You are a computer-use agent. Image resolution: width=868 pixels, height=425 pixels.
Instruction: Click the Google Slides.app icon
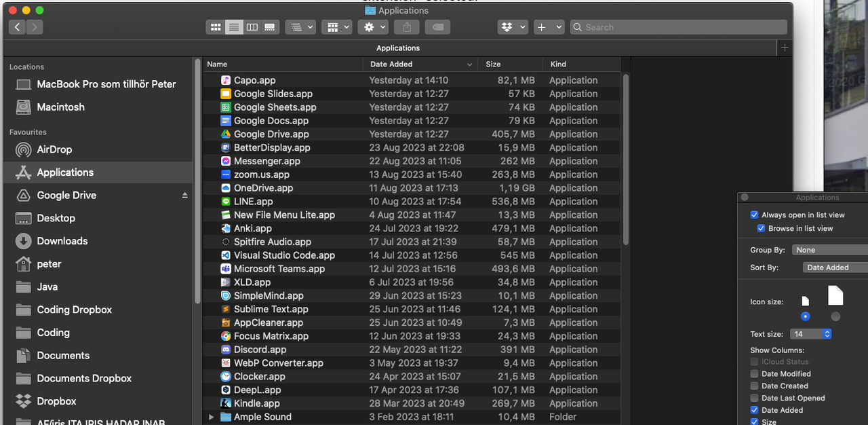click(x=226, y=94)
